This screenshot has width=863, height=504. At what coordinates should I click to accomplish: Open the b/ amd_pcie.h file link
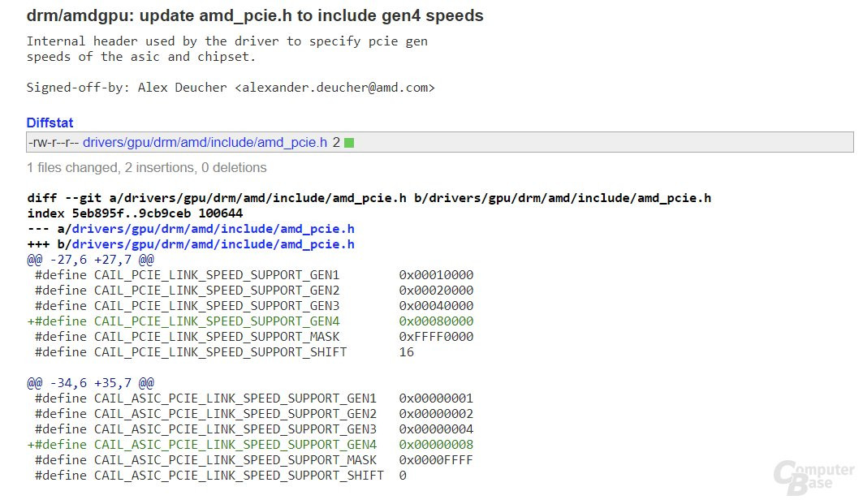click(213, 244)
